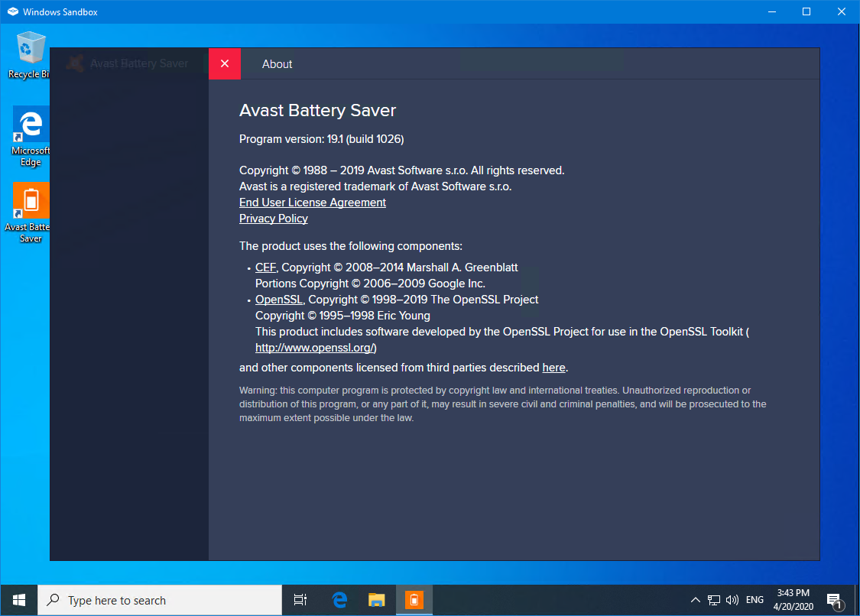Click the Windows Sandbox title bar logo

click(13, 11)
